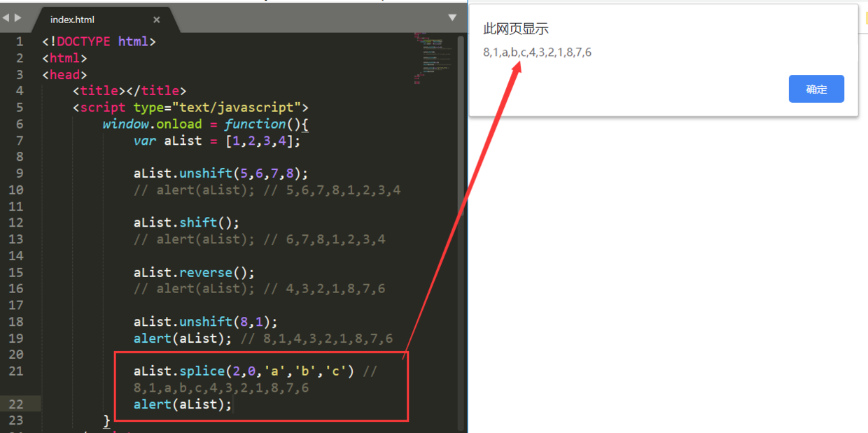The height and width of the screenshot is (433, 868).
Task: Click the comment // 6,7,8,1,2,3,4 on line 13
Action: [324, 239]
